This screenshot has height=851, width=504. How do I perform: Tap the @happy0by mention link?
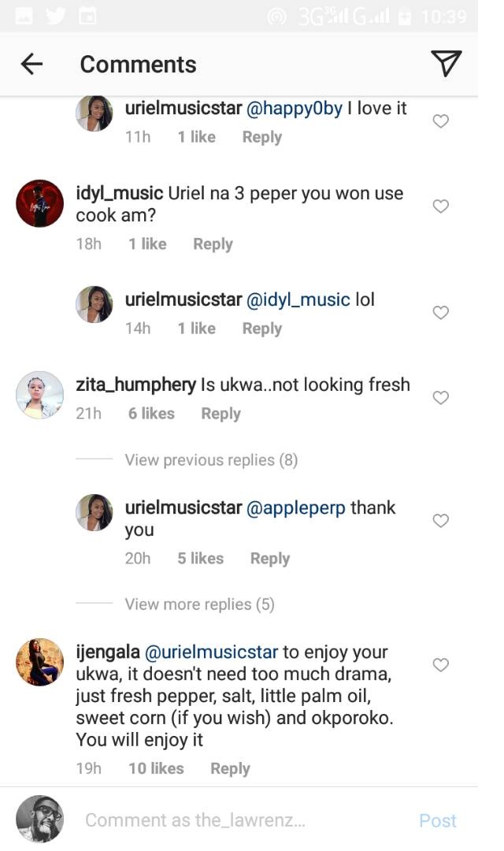[x=295, y=109]
